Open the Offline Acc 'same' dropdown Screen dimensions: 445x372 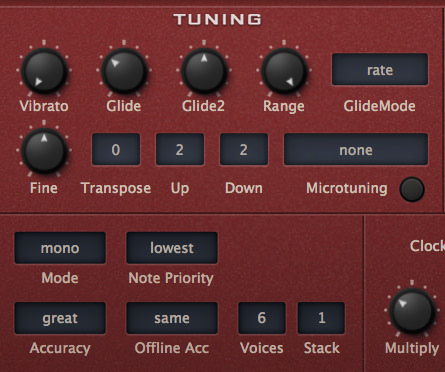click(172, 318)
